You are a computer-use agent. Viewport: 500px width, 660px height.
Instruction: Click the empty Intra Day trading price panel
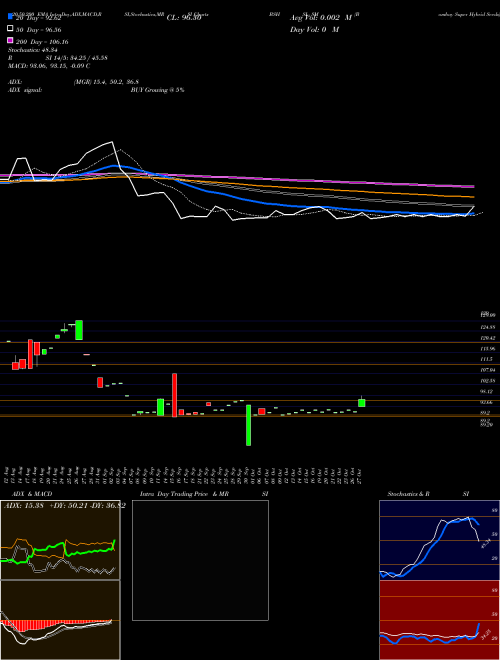click(200, 560)
